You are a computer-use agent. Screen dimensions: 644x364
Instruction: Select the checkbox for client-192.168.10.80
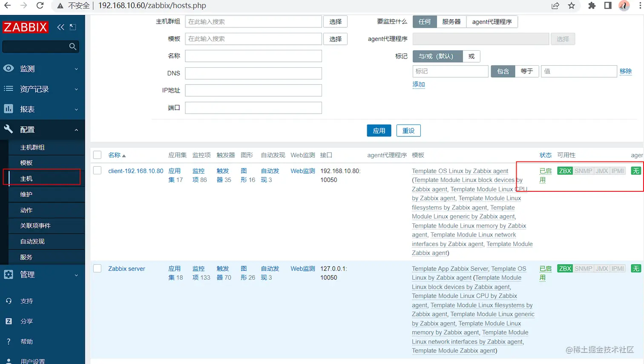point(97,170)
